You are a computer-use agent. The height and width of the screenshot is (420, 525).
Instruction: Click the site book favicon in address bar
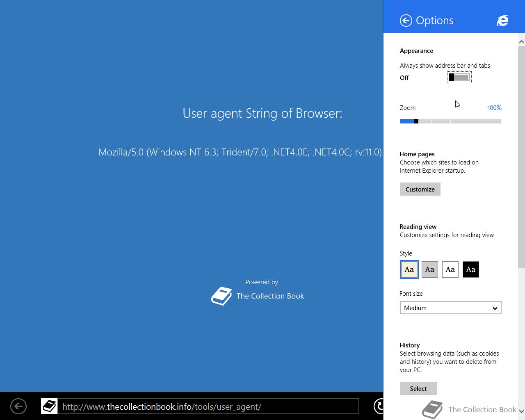(49, 406)
